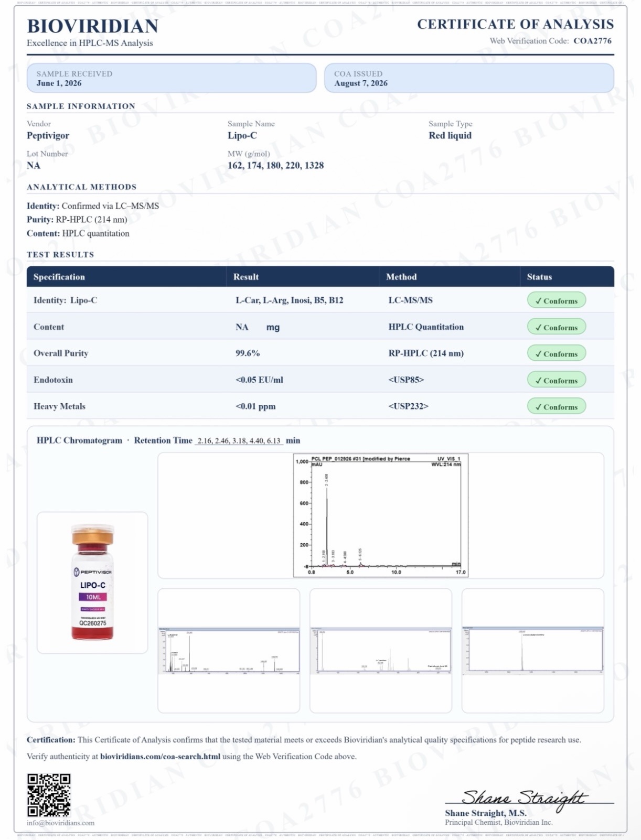Screen dimensions: 641x840
Task: Click the Lot Number value NA
Action: pyautogui.click(x=34, y=165)
